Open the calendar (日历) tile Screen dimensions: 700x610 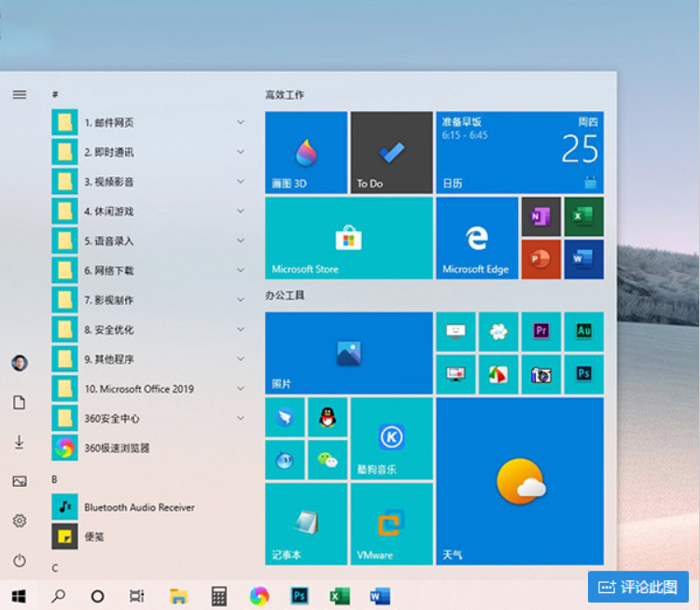(x=520, y=152)
